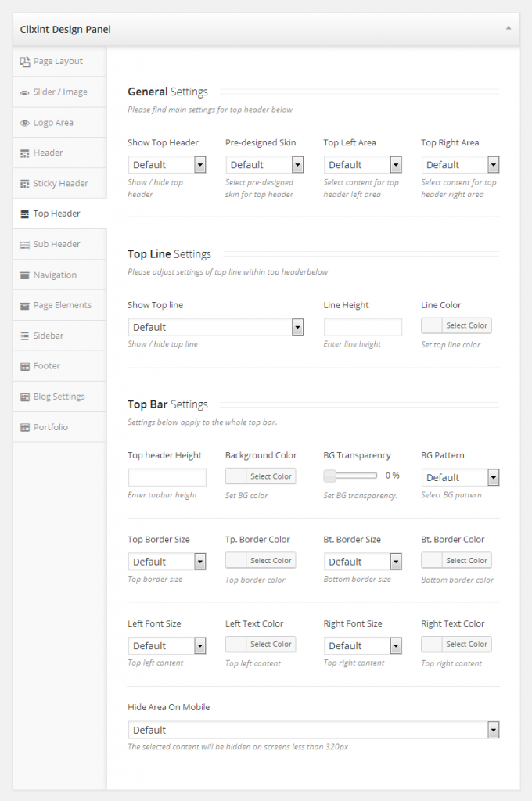
Task: Click the Blog Settings sidebar icon
Action: [25, 397]
